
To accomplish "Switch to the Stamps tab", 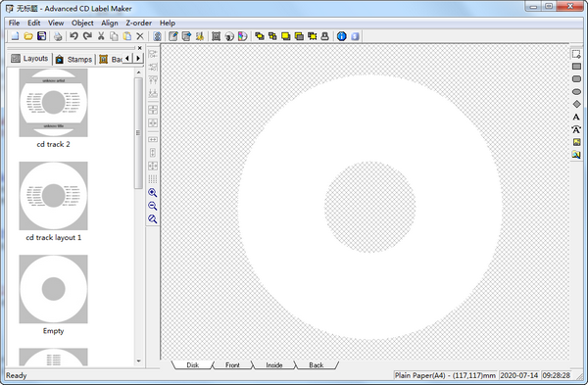I will [x=74, y=59].
